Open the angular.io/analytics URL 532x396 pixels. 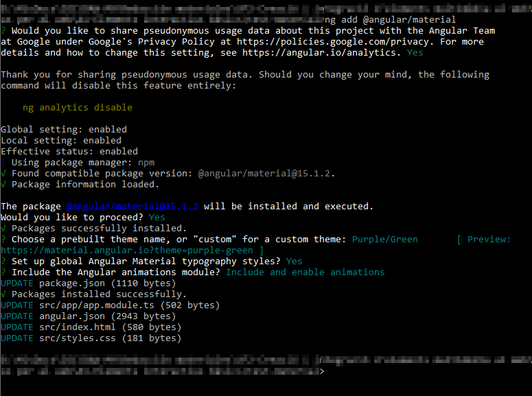click(x=321, y=52)
